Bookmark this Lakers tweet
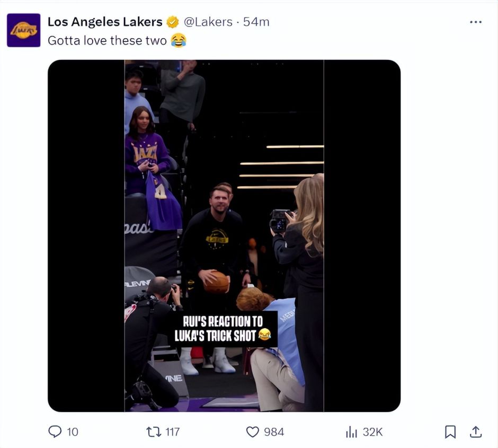The height and width of the screenshot is (448, 498). click(450, 432)
